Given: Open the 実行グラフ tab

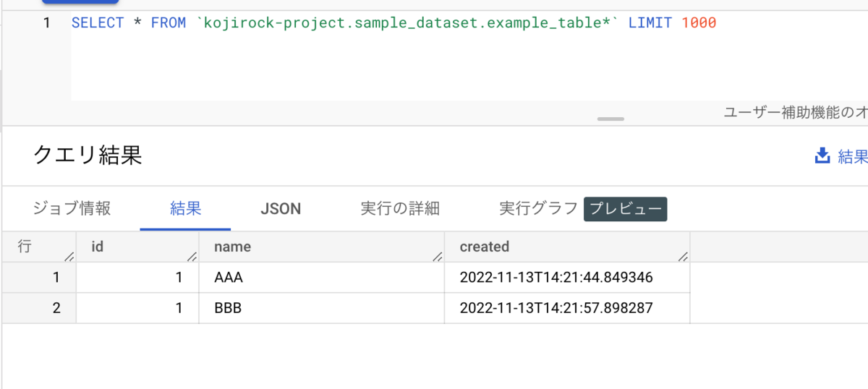Looking at the screenshot, I should tap(538, 208).
